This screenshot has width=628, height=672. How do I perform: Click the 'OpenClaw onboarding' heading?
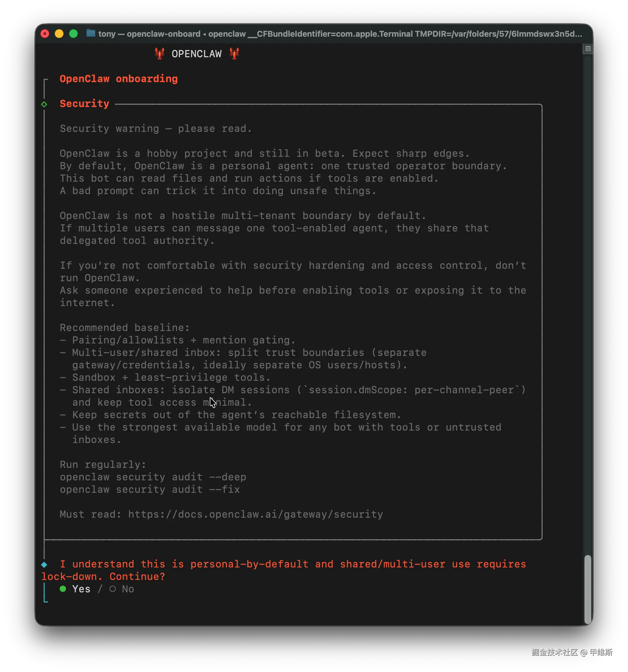118,79
